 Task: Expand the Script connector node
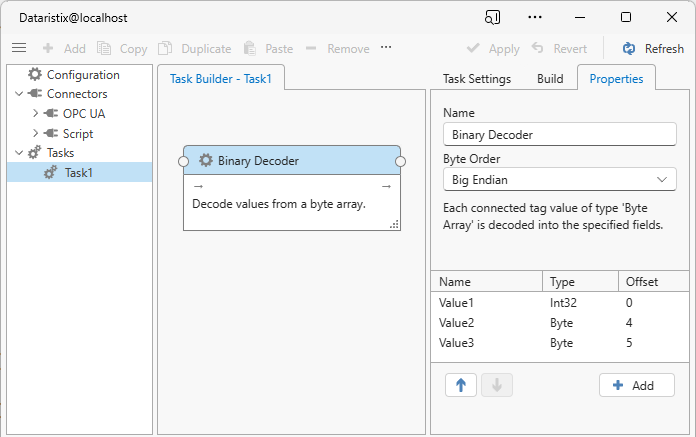click(x=35, y=134)
